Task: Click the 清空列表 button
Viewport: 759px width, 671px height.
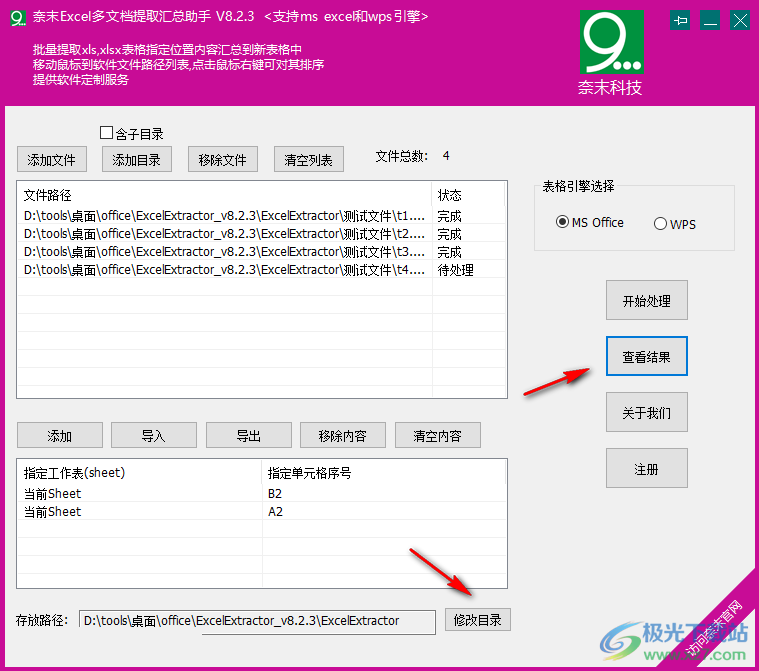Action: pyautogui.click(x=309, y=159)
